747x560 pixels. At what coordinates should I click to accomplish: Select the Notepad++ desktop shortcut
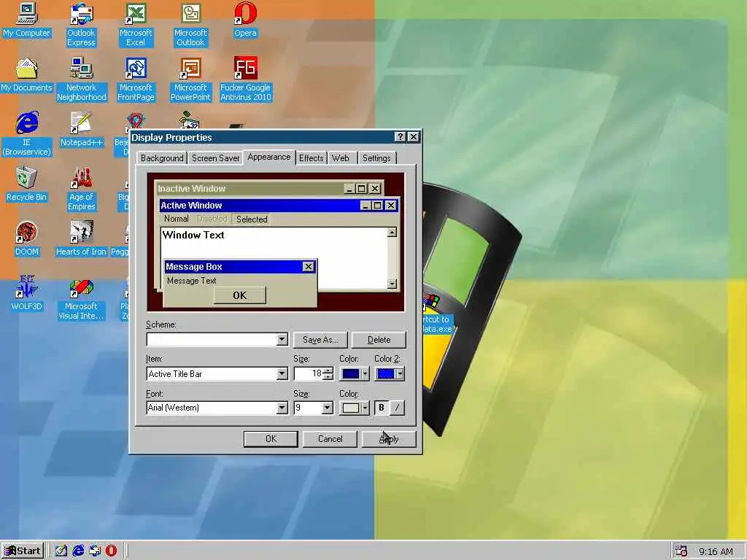point(82,130)
